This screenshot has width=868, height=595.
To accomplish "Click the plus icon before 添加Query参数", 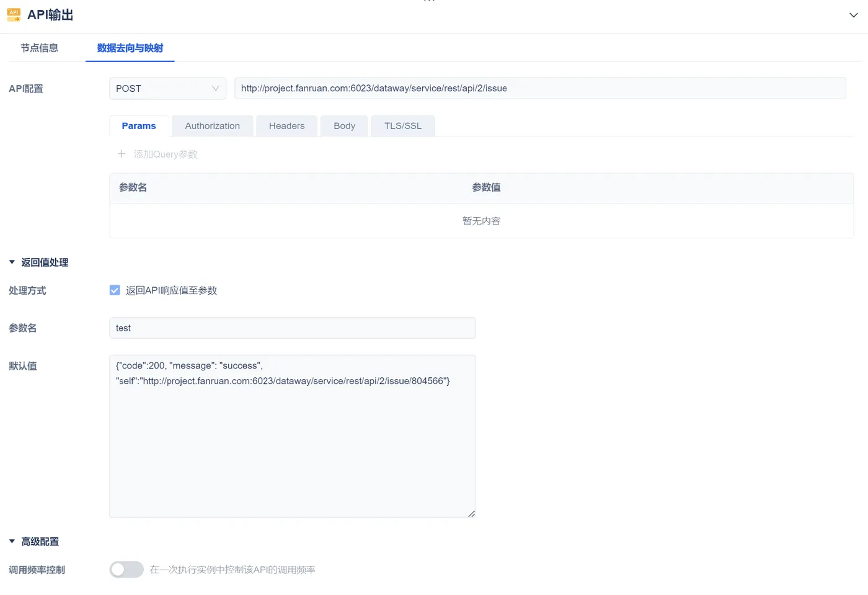I will click(x=122, y=154).
